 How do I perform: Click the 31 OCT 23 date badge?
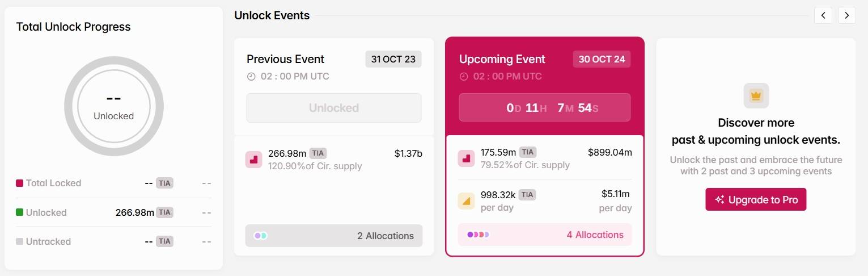tap(393, 59)
